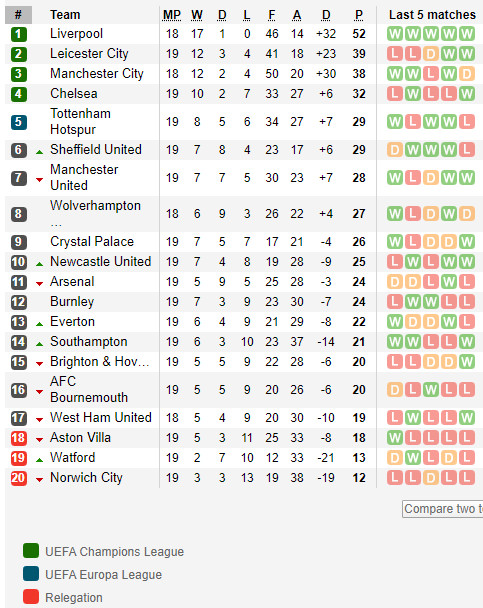Click the green up arrow beside Sheffield United
The height and width of the screenshot is (608, 483).
tap(39, 152)
